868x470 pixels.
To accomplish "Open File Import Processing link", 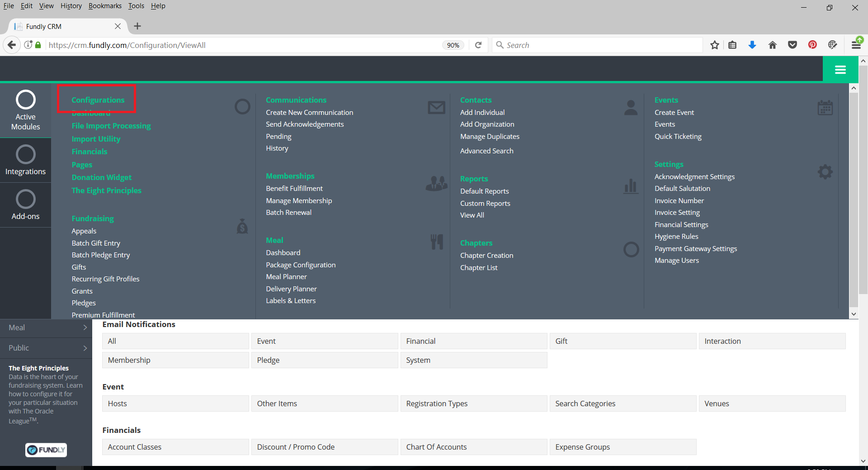I will pos(111,126).
